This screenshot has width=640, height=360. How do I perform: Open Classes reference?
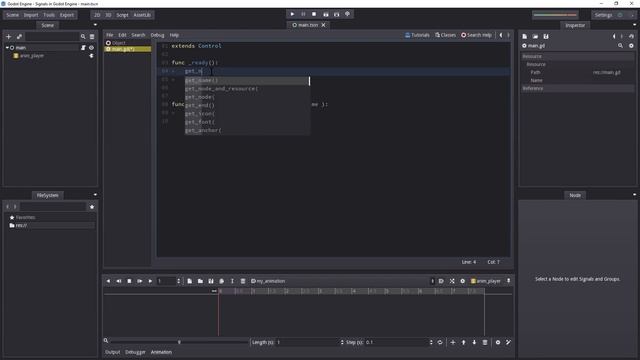point(445,35)
